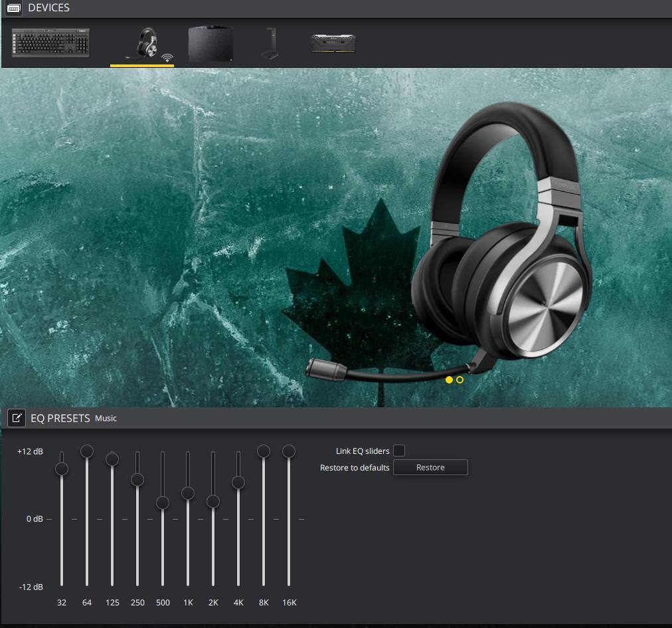Select the hollow second page indicator dot
The height and width of the screenshot is (628, 672).
(x=460, y=379)
